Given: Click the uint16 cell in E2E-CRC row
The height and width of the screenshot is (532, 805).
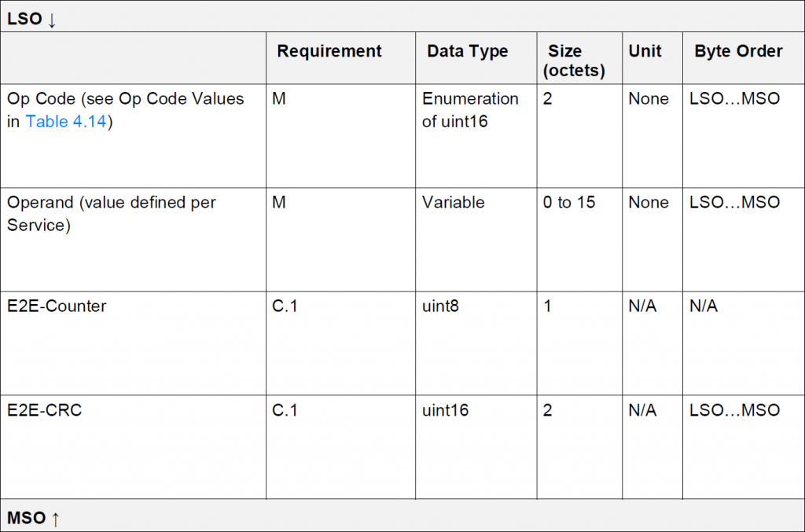Looking at the screenshot, I should (x=445, y=410).
